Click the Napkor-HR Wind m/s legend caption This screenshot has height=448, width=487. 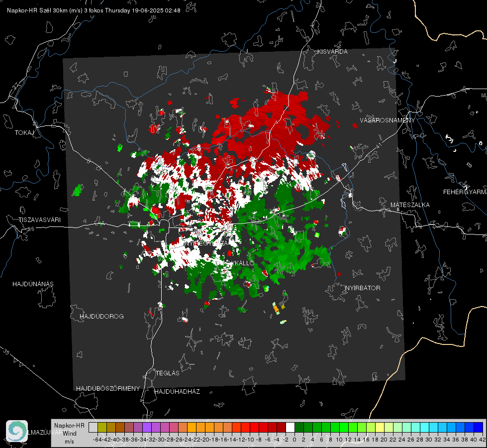tap(69, 434)
